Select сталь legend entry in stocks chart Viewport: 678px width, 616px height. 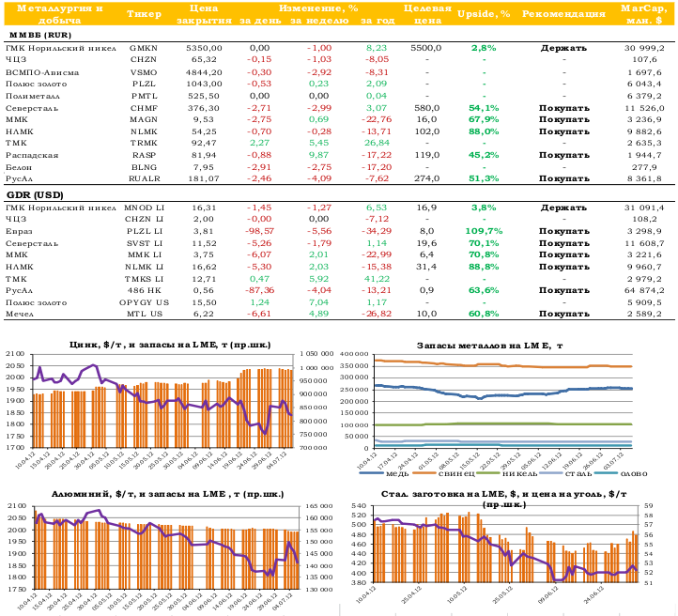pos(565,474)
